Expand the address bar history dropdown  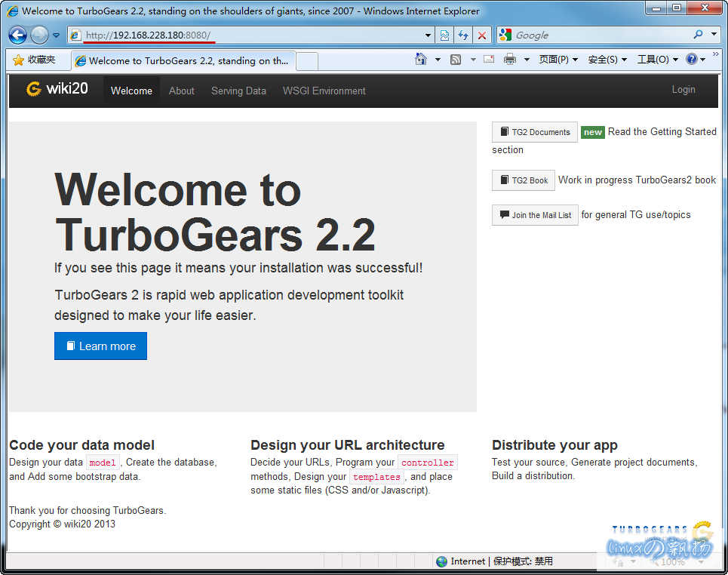[428, 35]
